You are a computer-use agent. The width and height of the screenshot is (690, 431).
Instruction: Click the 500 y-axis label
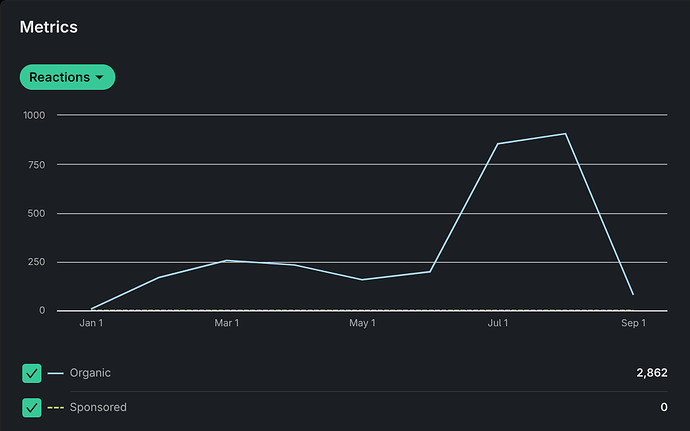(x=38, y=213)
